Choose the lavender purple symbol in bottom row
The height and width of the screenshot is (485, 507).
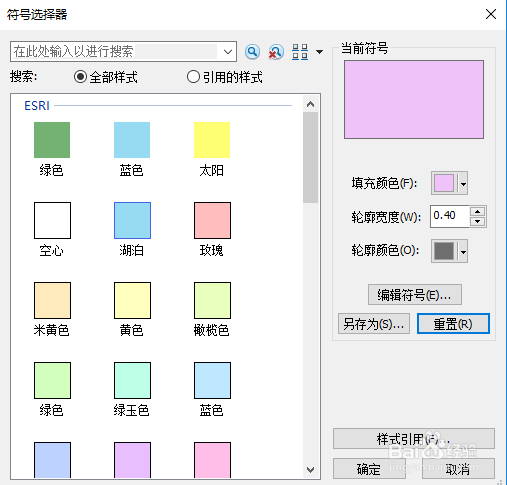click(132, 460)
